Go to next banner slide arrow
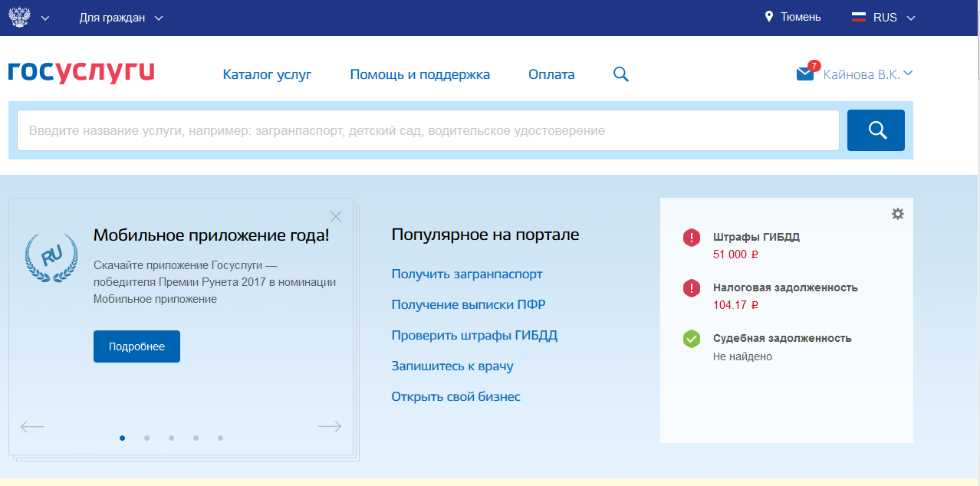The height and width of the screenshot is (486, 980). click(x=329, y=427)
